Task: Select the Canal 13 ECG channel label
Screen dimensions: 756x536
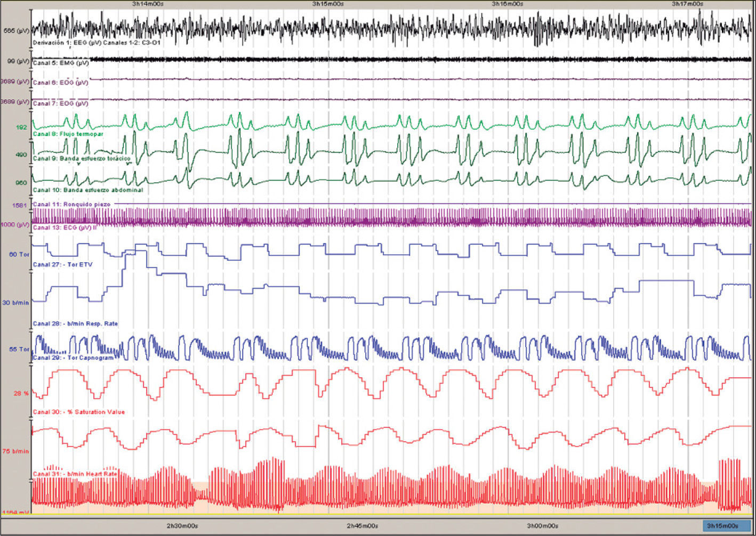Action: (x=65, y=228)
